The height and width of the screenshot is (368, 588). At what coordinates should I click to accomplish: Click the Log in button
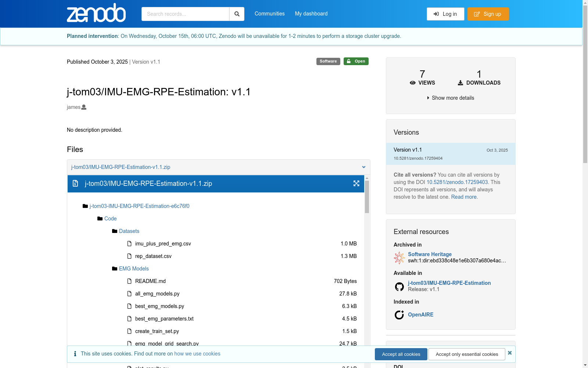click(445, 14)
